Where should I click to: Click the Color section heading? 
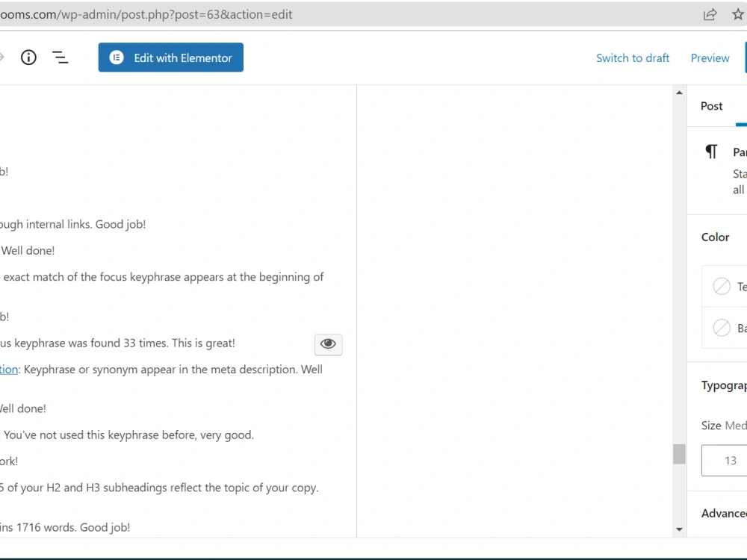pos(715,237)
